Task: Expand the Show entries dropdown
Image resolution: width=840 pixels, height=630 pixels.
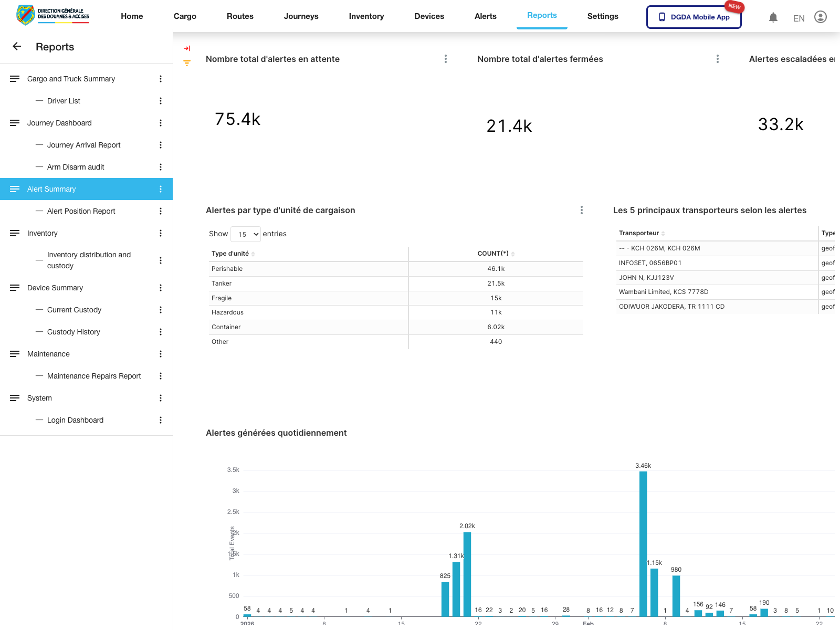Action: (246, 234)
